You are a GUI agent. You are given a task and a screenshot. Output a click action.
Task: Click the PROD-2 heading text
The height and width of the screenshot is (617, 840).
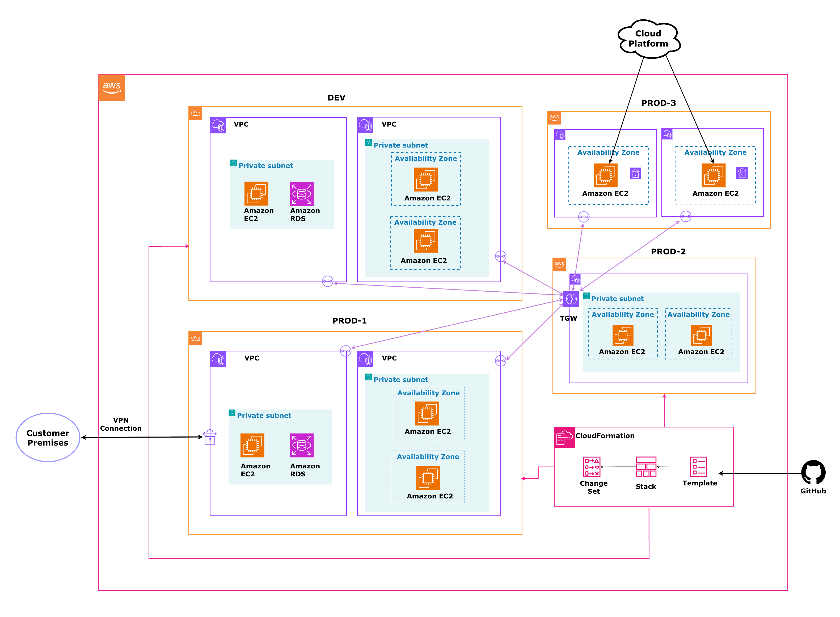668,252
